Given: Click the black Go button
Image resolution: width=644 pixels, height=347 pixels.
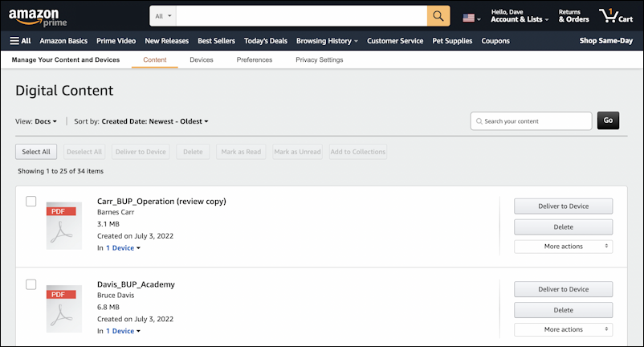Looking at the screenshot, I should coord(608,120).
